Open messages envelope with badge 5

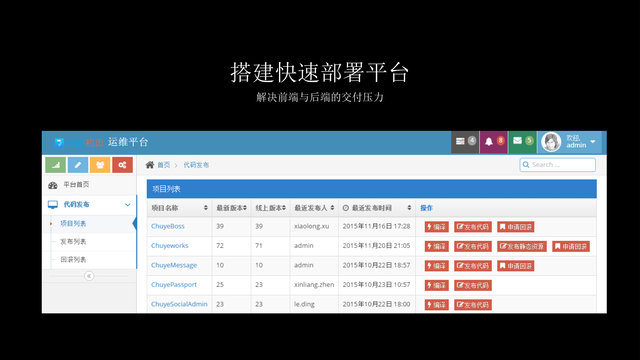(x=522, y=142)
